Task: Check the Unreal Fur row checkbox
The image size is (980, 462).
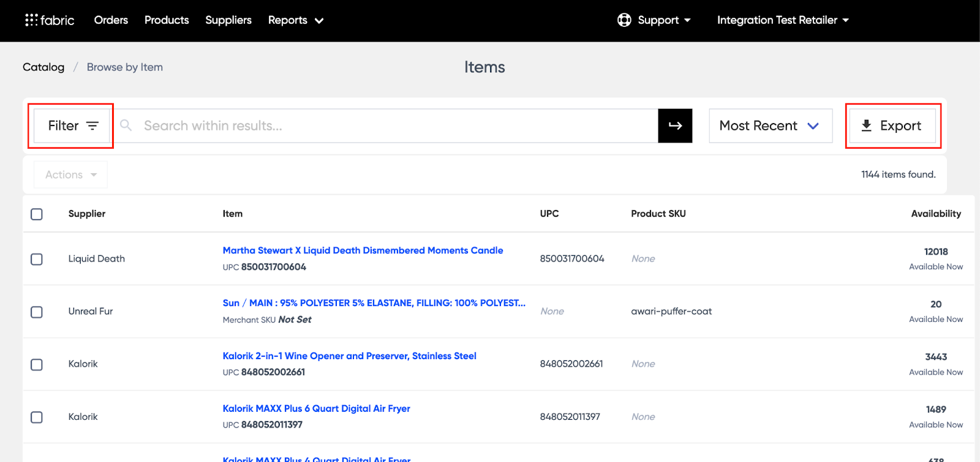Action: (x=37, y=312)
